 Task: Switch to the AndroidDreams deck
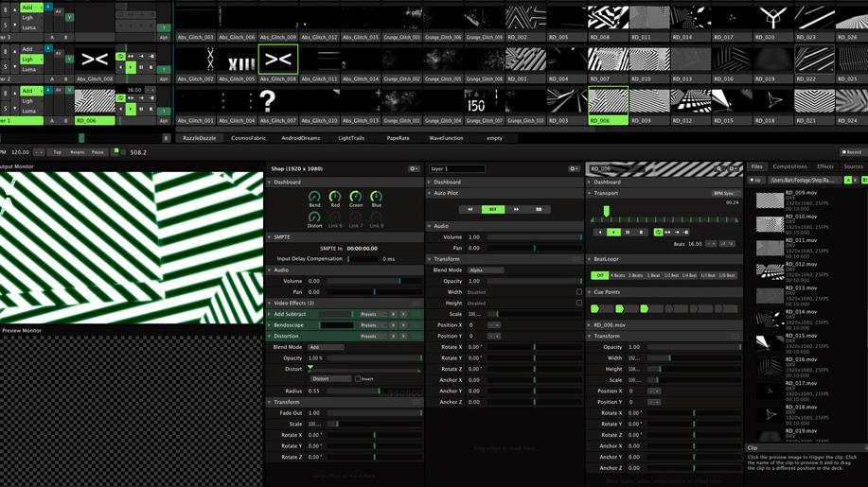[x=301, y=138]
